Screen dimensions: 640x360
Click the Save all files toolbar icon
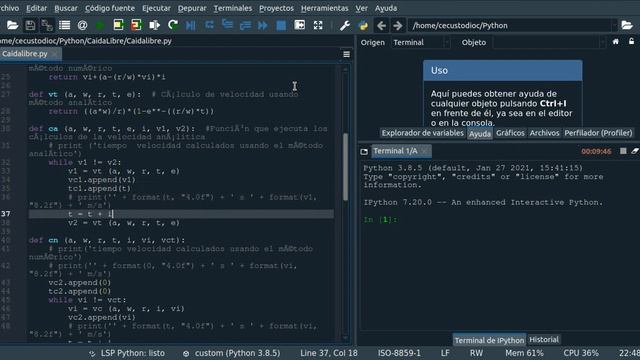(47, 25)
